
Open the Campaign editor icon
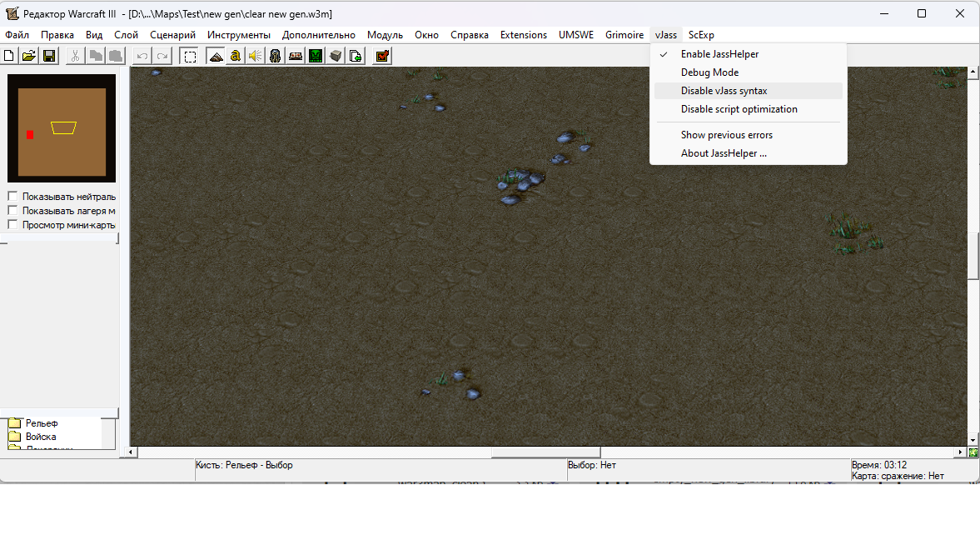point(296,57)
